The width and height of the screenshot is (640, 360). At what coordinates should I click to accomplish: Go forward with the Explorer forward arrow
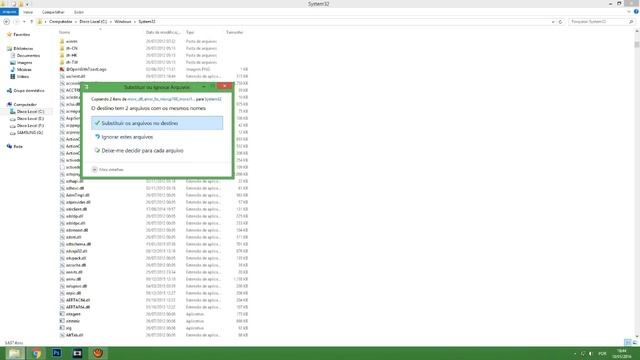point(16,22)
